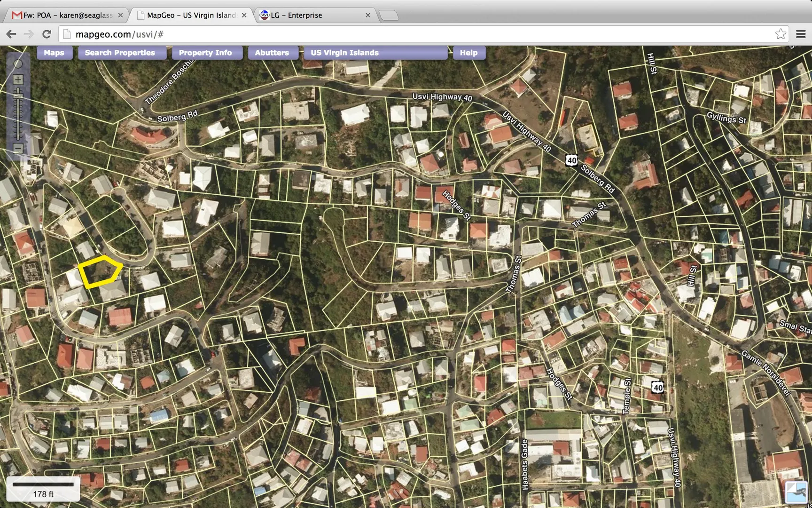Open the overview map thumbnail in corner
812x508 pixels.
796,492
